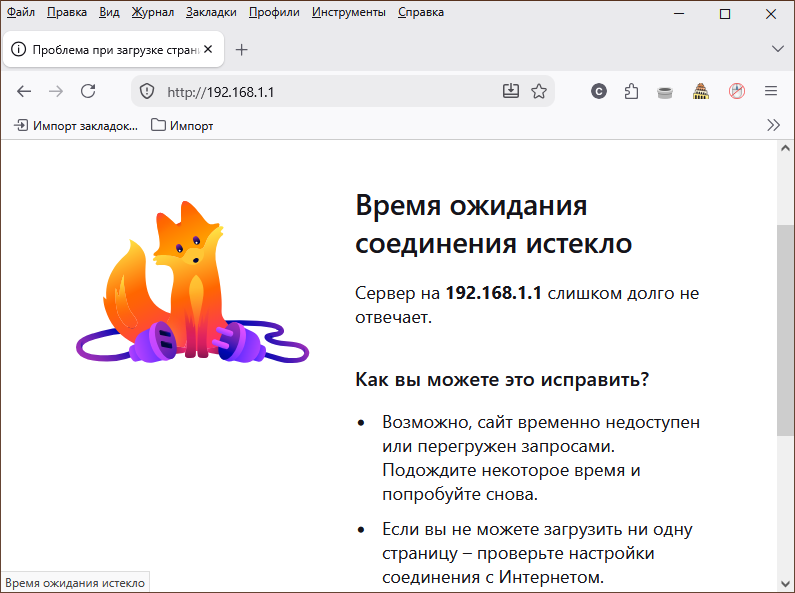Close the browser window
Screen dimensions: 795x593
771,14
